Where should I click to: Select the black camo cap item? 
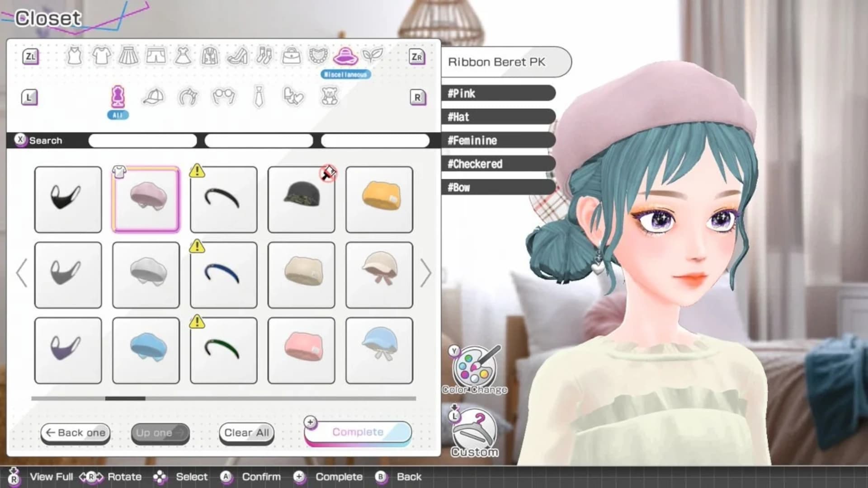pyautogui.click(x=302, y=200)
